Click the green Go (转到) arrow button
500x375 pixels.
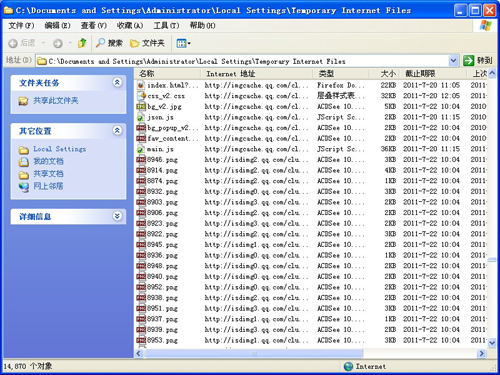[x=468, y=61]
